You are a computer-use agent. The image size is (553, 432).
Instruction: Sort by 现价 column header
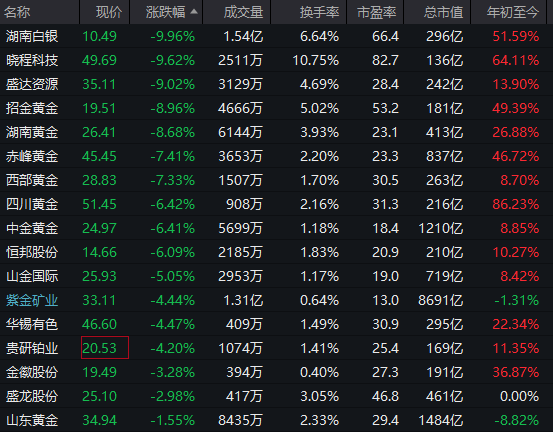coord(109,12)
